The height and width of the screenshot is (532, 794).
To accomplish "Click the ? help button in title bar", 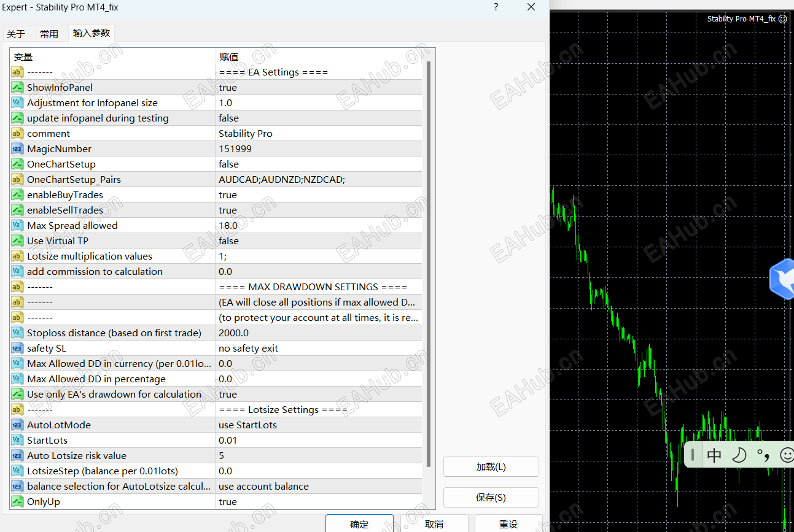I will [496, 7].
